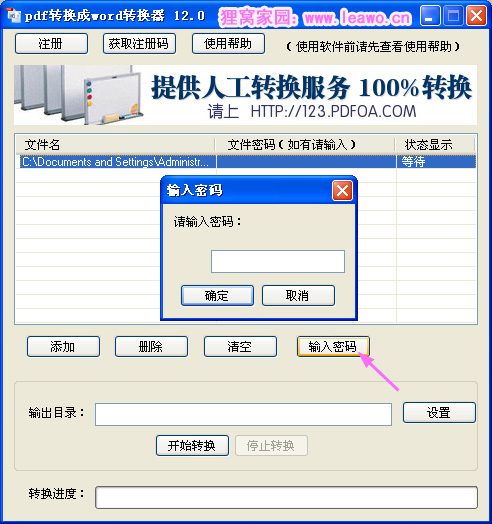Open 获取注册码 to get registration code
Screen dimensions: 492x524
(139, 43)
